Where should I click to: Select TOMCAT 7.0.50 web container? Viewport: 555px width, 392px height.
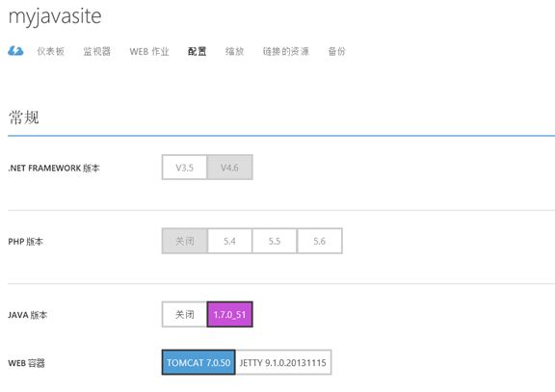[x=198, y=362]
